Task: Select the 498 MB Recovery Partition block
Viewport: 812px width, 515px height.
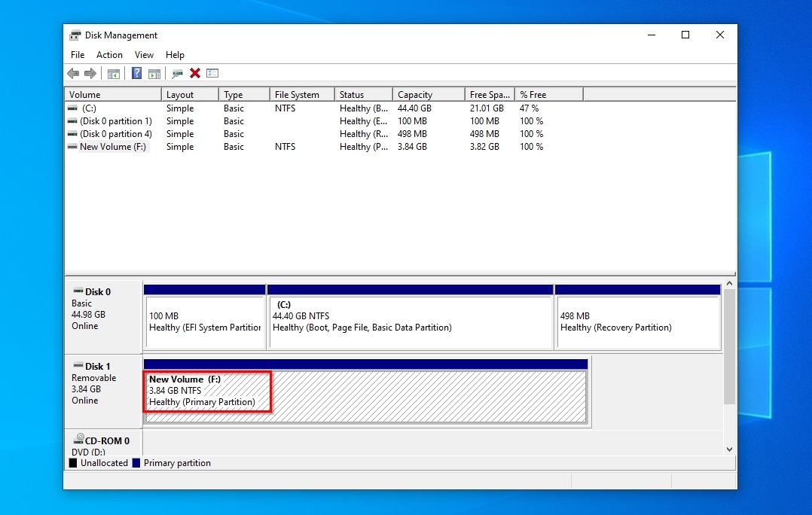Action: (x=638, y=317)
